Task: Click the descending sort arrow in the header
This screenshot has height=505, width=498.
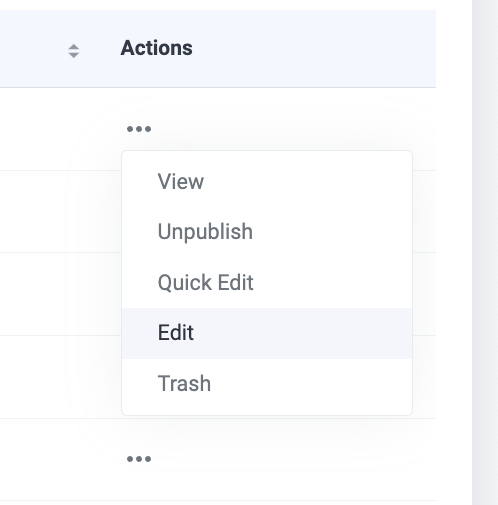Action: click(x=73, y=55)
